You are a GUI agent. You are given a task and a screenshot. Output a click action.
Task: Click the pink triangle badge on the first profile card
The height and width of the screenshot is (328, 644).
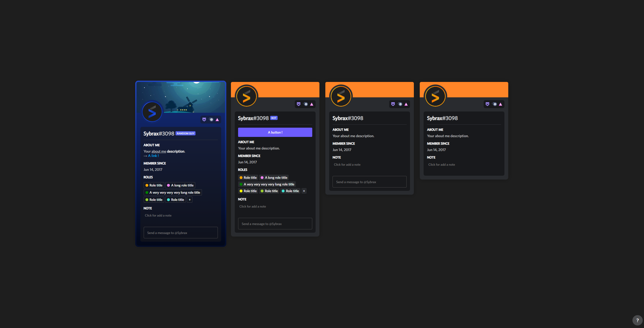pos(217,119)
